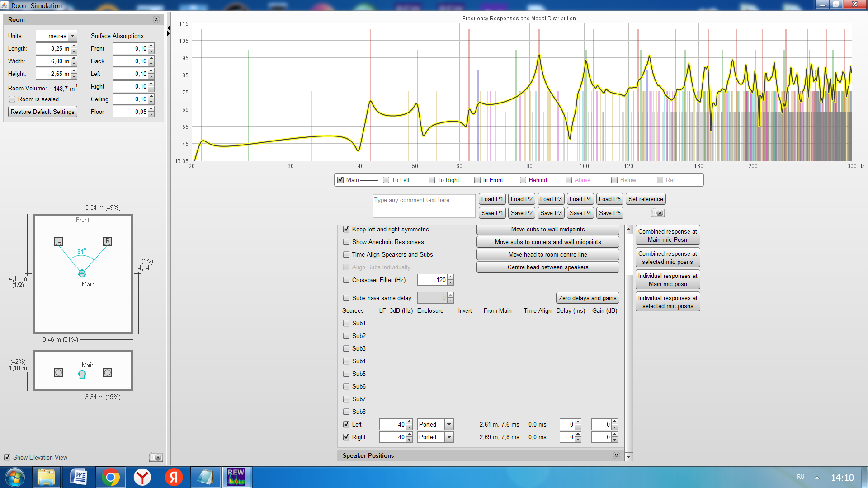The width and height of the screenshot is (868, 488).
Task: Click the Height input field
Action: [x=53, y=74]
